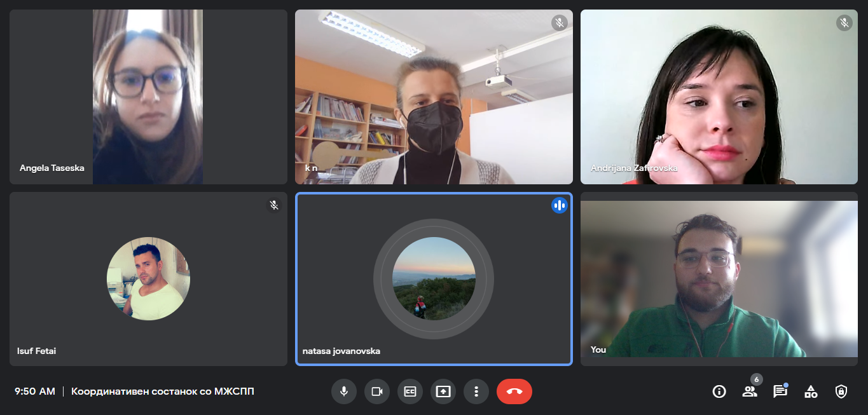Image resolution: width=868 pixels, height=415 pixels.
Task: Open the chat panel
Action: (x=780, y=391)
